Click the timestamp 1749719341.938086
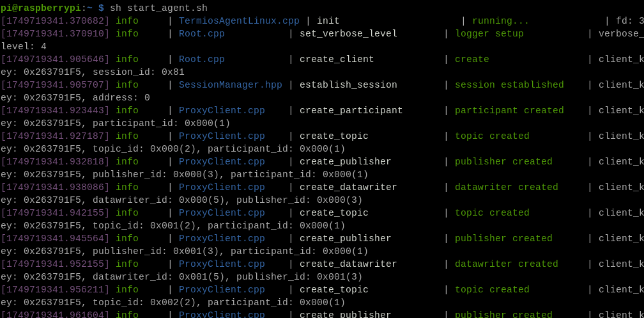644x318 pixels. (x=55, y=187)
